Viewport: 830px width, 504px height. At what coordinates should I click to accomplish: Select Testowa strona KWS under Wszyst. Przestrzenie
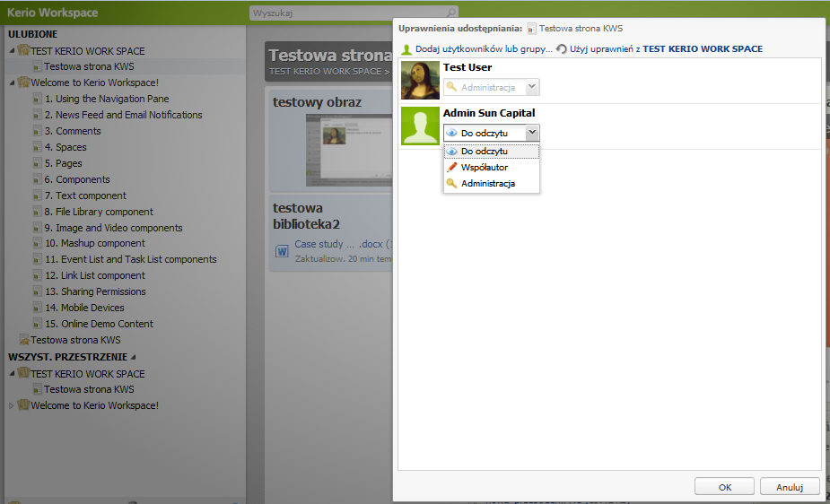(x=89, y=389)
